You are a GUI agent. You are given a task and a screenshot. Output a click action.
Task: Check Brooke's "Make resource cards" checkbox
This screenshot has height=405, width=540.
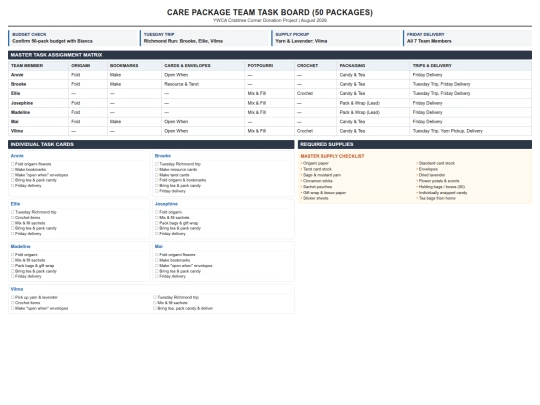[x=157, y=169]
